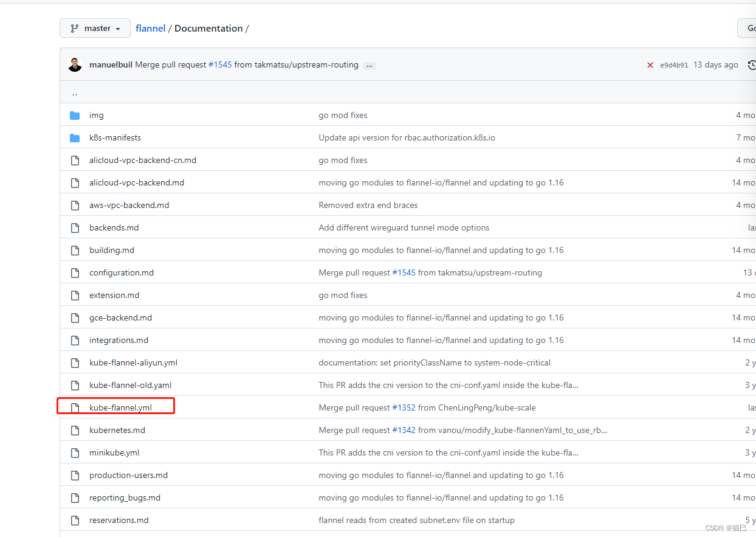The width and height of the screenshot is (756, 537).
Task: Click the flannel breadcrumb link
Action: click(x=151, y=28)
